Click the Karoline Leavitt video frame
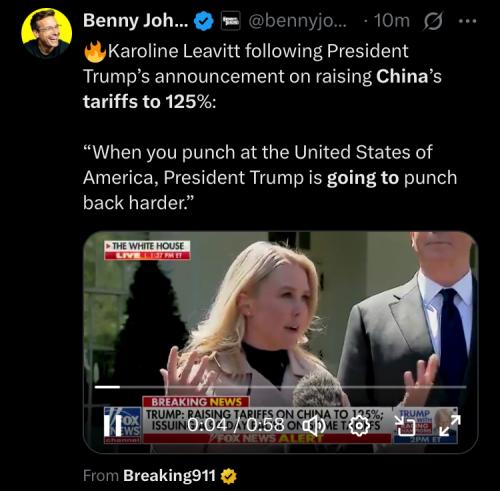 tap(280, 342)
